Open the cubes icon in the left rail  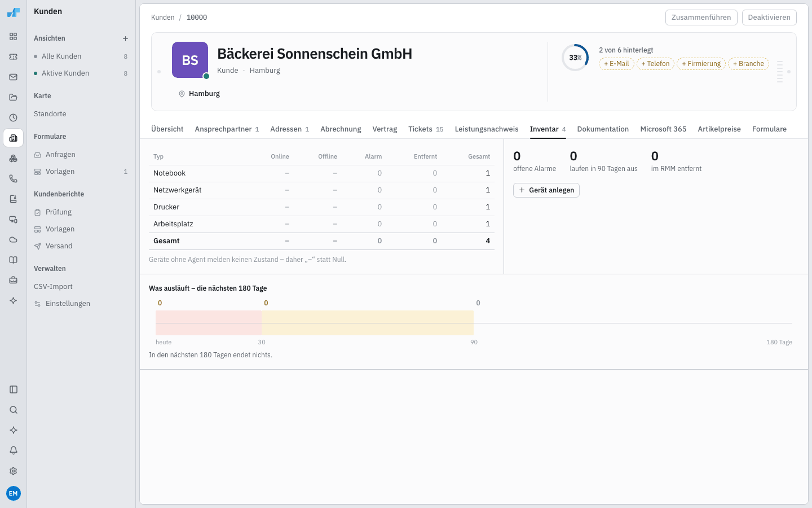point(14,159)
